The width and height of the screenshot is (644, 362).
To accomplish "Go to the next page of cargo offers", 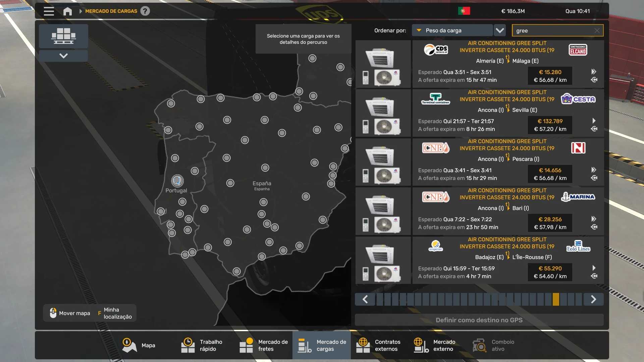I will point(593,299).
